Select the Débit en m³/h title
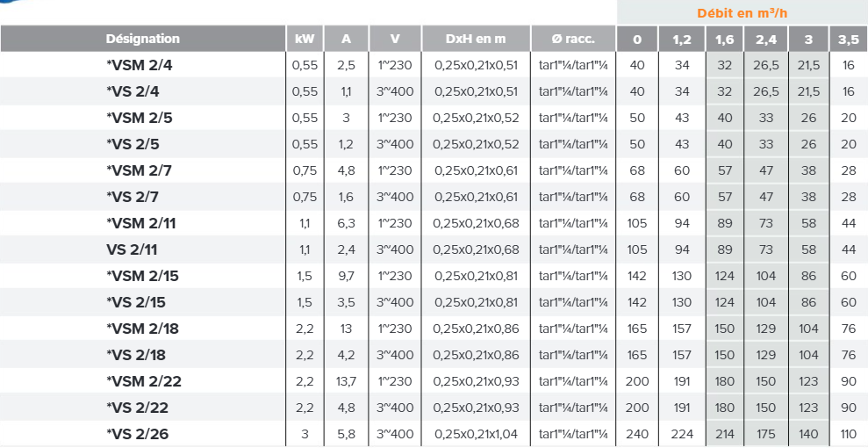This screenshot has height=448, width=868. [x=742, y=13]
